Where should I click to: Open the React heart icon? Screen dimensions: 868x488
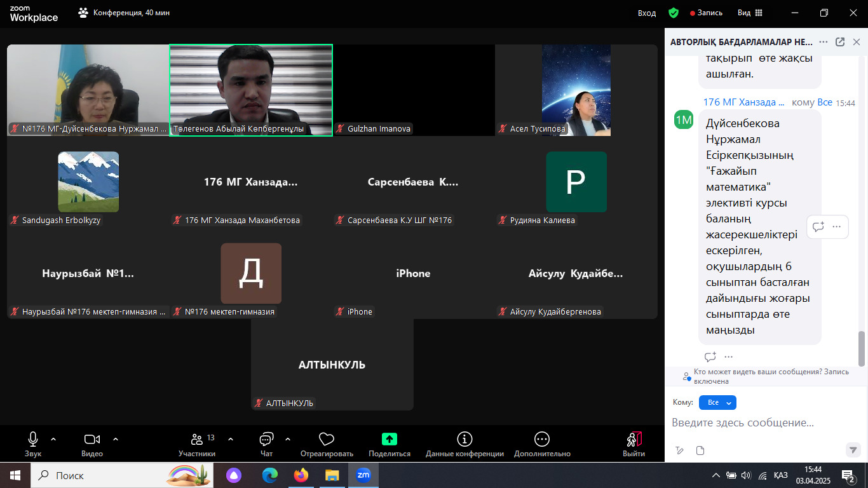(327, 440)
